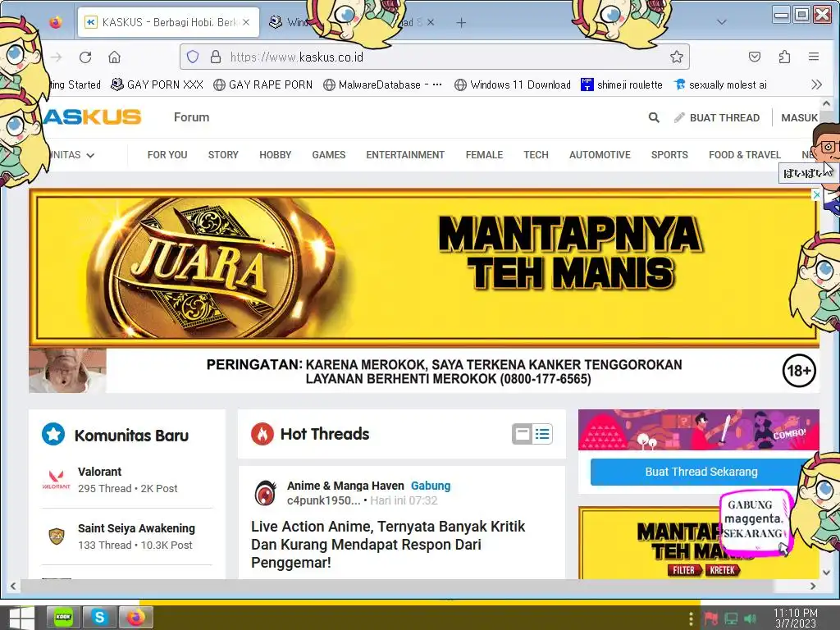Click the Komunitas Baru star icon

[53, 434]
